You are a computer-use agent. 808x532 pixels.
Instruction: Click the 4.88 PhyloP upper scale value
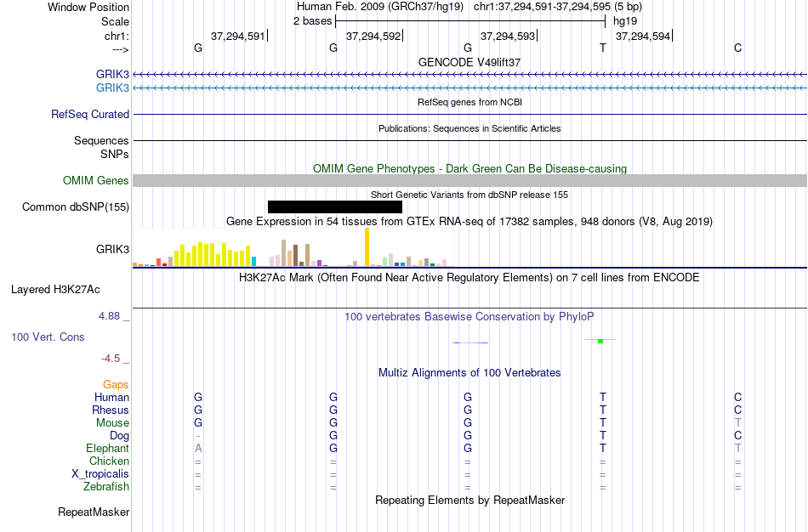click(109, 316)
